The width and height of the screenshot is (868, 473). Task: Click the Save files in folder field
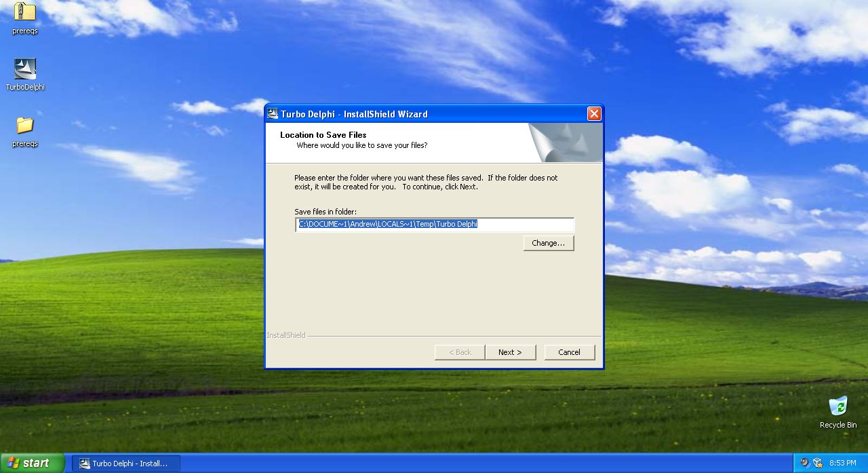pyautogui.click(x=435, y=225)
